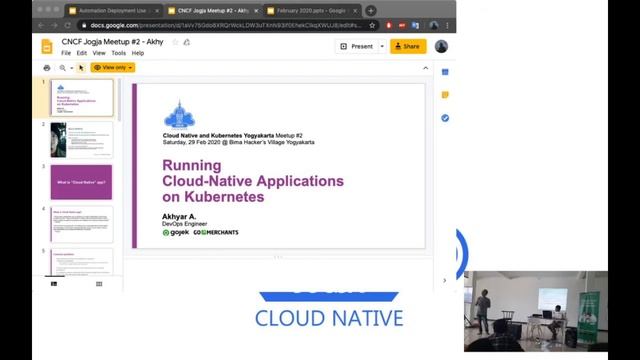Open the View menu
This screenshot has height=360, width=640.
(99, 53)
